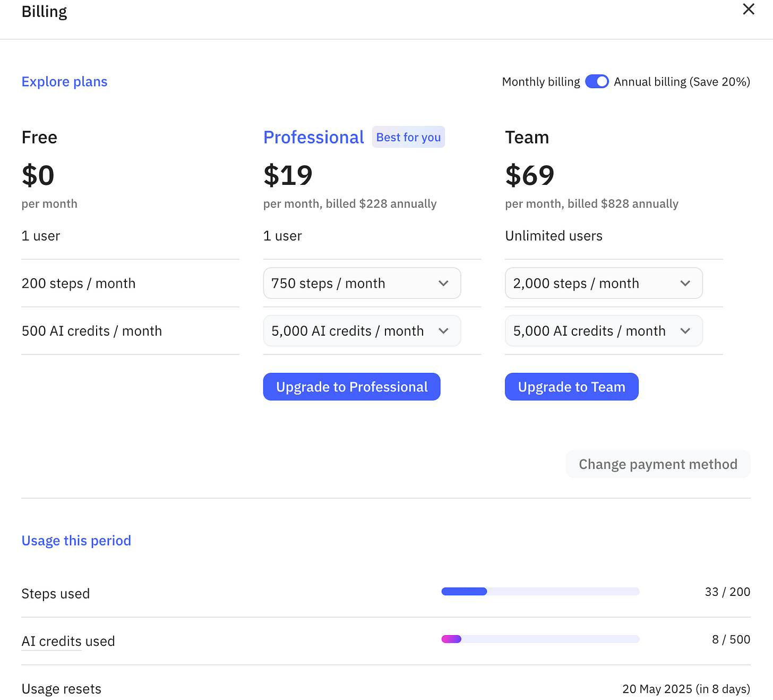Click the AI credits used progress bar

pyautogui.click(x=540, y=639)
